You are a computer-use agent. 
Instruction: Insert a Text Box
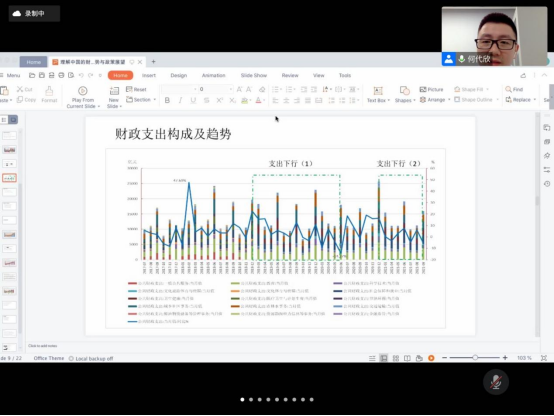[378, 95]
